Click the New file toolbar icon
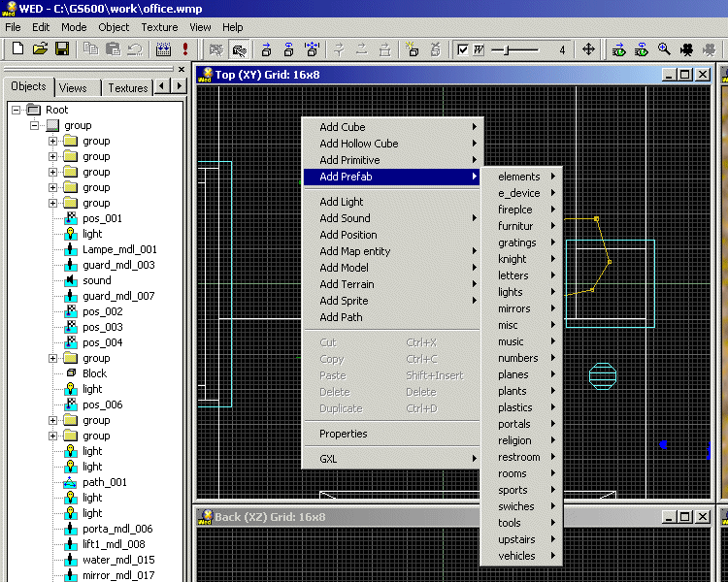728x582 pixels. click(17, 48)
